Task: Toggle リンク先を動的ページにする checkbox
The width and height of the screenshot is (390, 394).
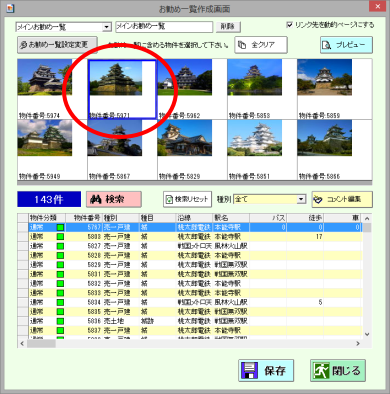Action: 290,25
